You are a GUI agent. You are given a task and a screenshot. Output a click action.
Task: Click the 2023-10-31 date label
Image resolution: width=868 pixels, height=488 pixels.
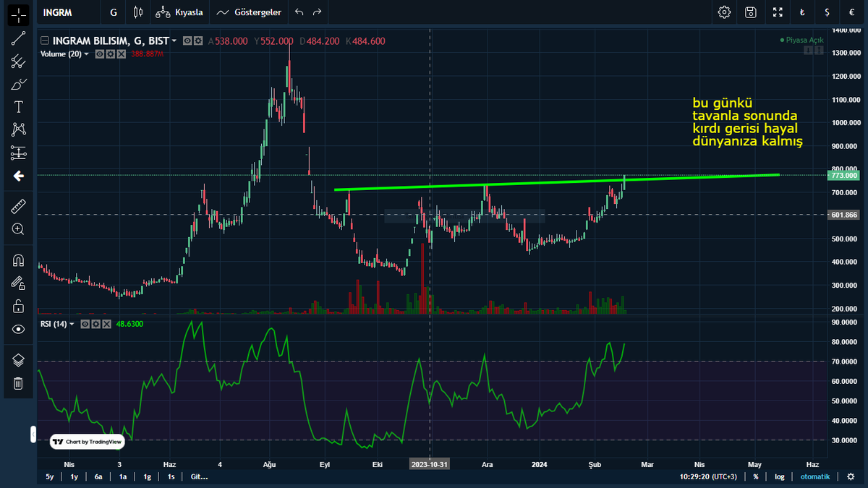[x=430, y=463]
